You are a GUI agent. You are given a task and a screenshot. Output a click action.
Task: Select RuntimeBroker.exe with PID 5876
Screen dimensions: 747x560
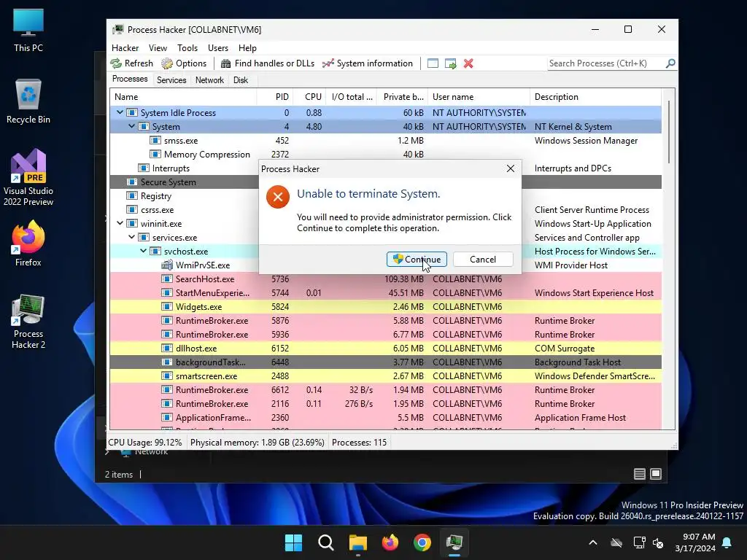click(386, 321)
